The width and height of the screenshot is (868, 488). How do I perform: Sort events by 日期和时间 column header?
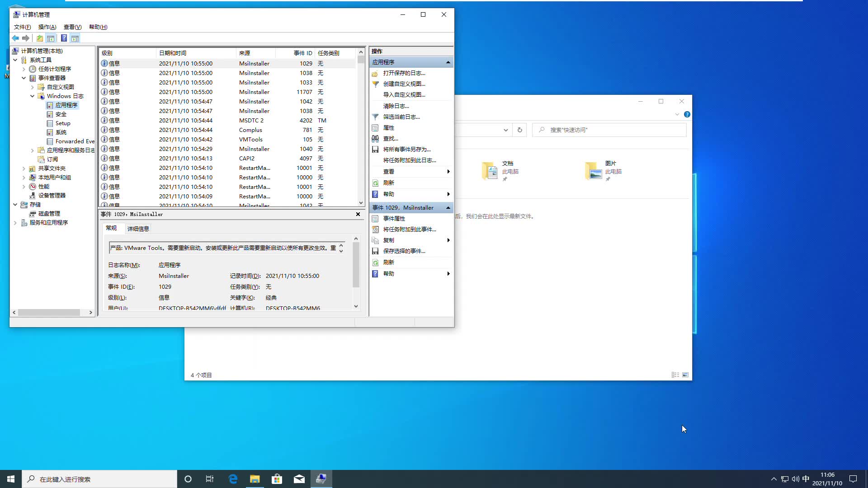196,53
